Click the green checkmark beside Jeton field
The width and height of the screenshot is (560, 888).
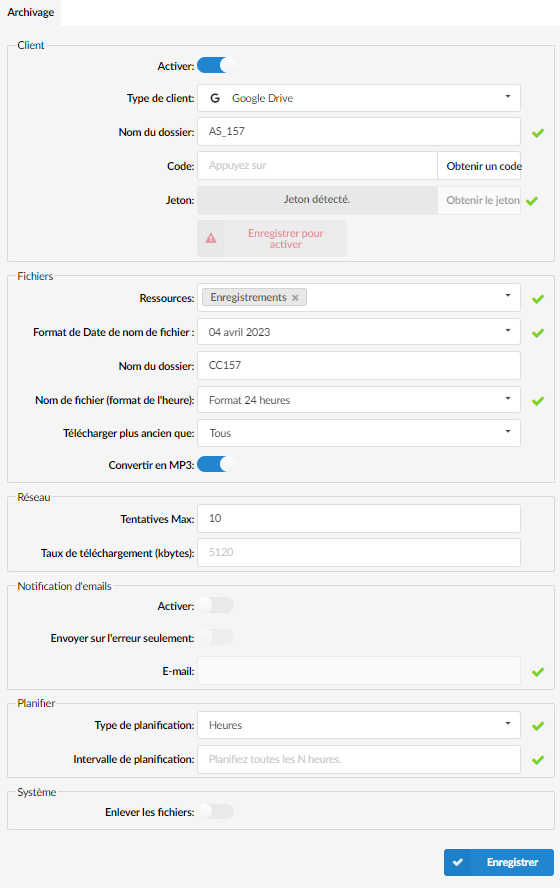532,201
